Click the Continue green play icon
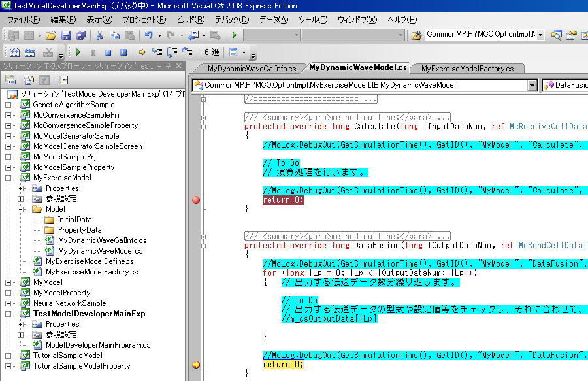The image size is (588, 381). click(x=78, y=52)
